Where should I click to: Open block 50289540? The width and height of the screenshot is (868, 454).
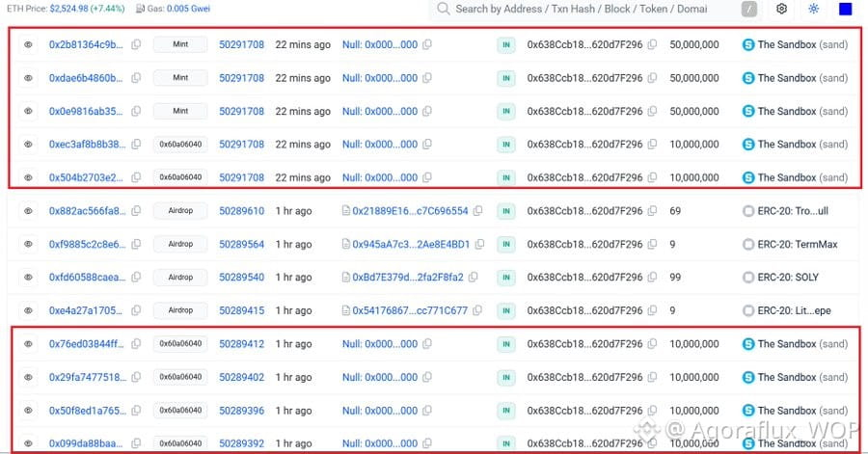click(241, 277)
